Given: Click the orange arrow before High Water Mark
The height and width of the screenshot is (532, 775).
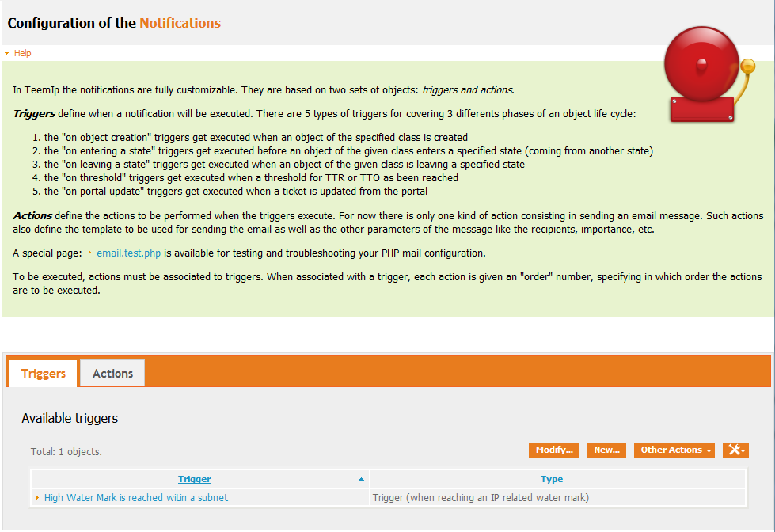Looking at the screenshot, I should (37, 498).
